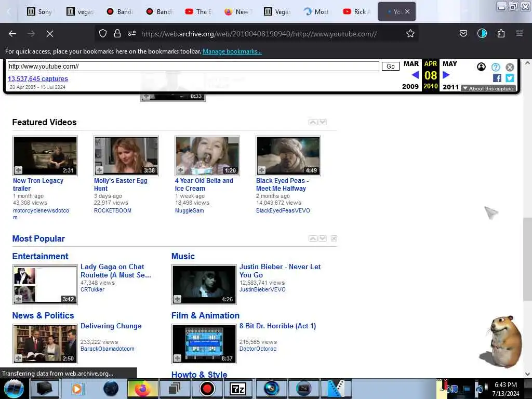532x399 pixels.
Task: Click the half-moon extension icon in toolbar
Action: [482, 33]
